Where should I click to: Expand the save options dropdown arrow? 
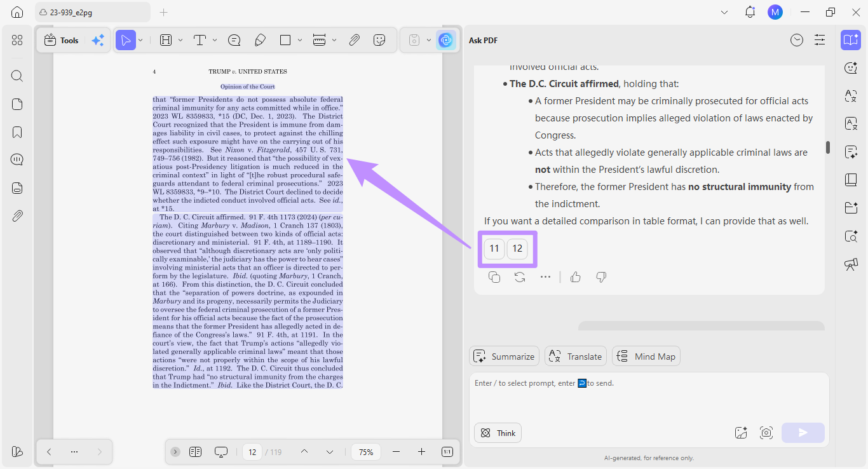tap(429, 40)
